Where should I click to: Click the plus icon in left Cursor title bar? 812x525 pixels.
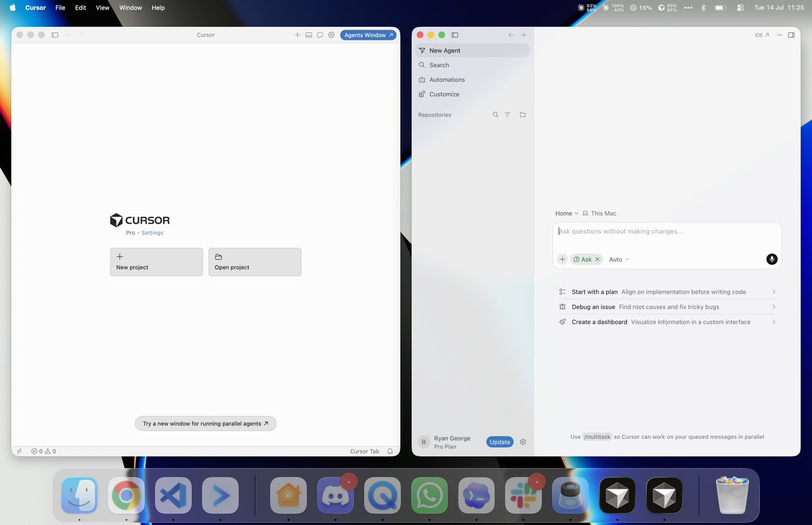coord(297,35)
